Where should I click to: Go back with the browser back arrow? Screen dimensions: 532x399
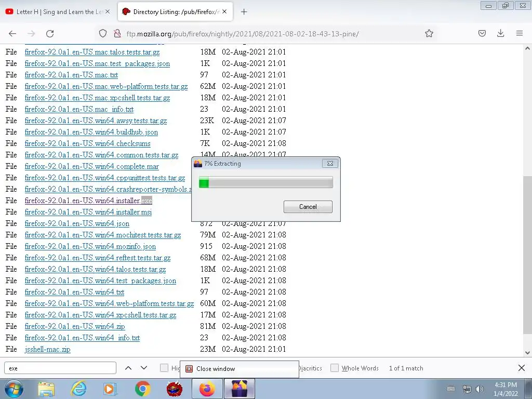click(12, 34)
